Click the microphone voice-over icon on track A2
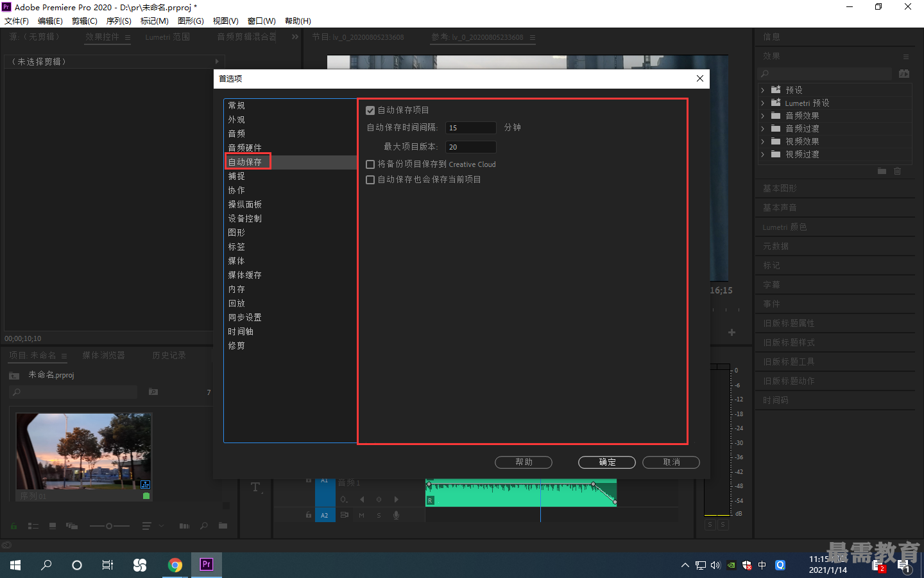The image size is (924, 578). (397, 515)
